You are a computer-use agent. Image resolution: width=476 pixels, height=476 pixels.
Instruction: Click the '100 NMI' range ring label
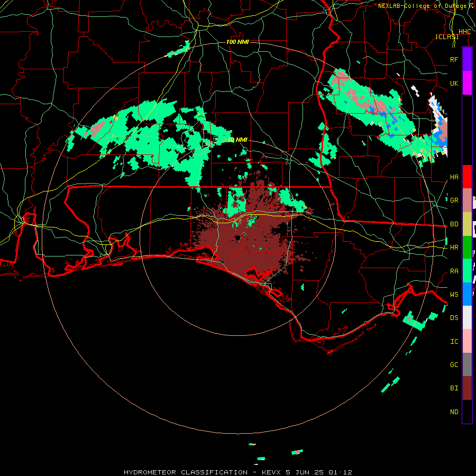pyautogui.click(x=237, y=42)
